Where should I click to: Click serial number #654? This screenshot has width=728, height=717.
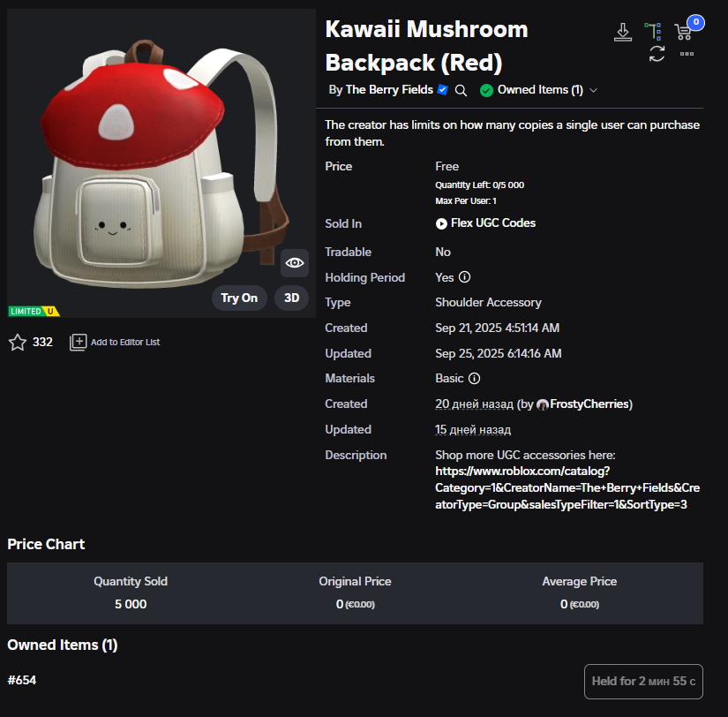22,680
